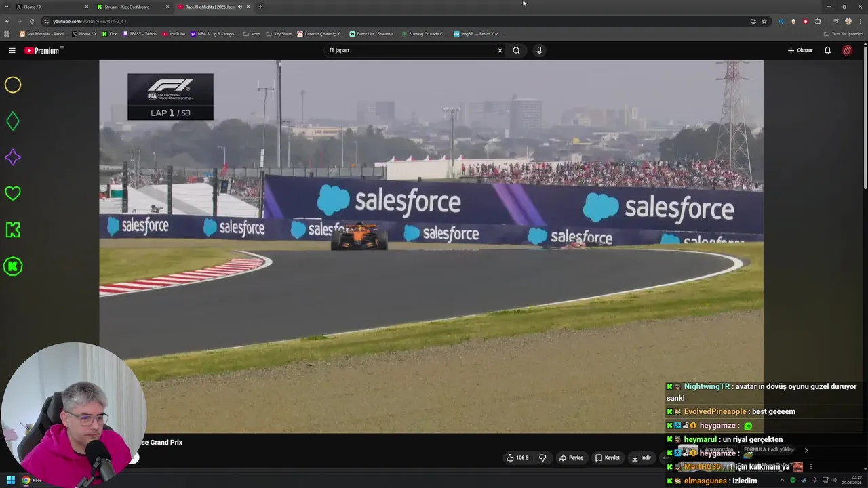
Task: Reload the page
Action: coord(31,21)
